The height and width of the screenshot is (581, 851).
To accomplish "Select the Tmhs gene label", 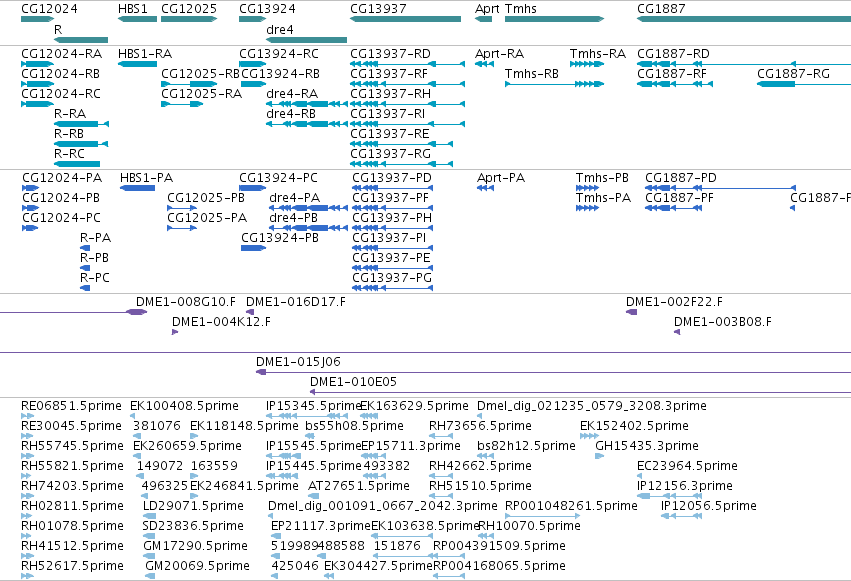I will click(521, 9).
